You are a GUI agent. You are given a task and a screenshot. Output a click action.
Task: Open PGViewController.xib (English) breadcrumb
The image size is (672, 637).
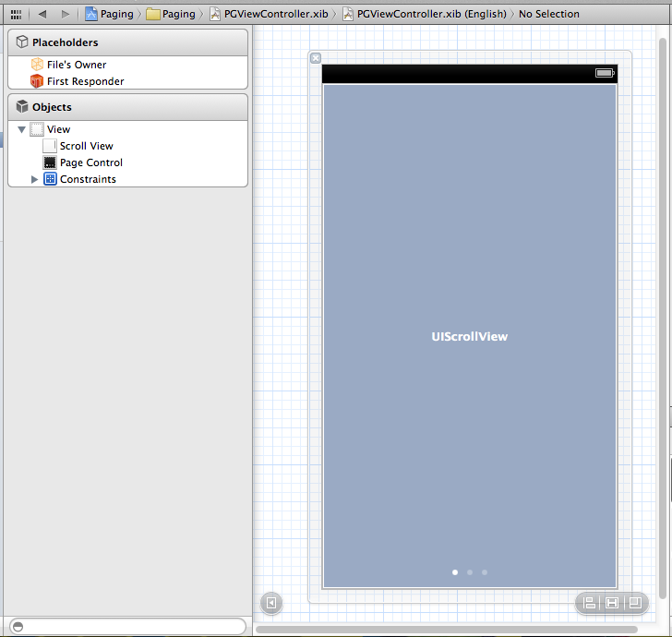[x=425, y=14]
